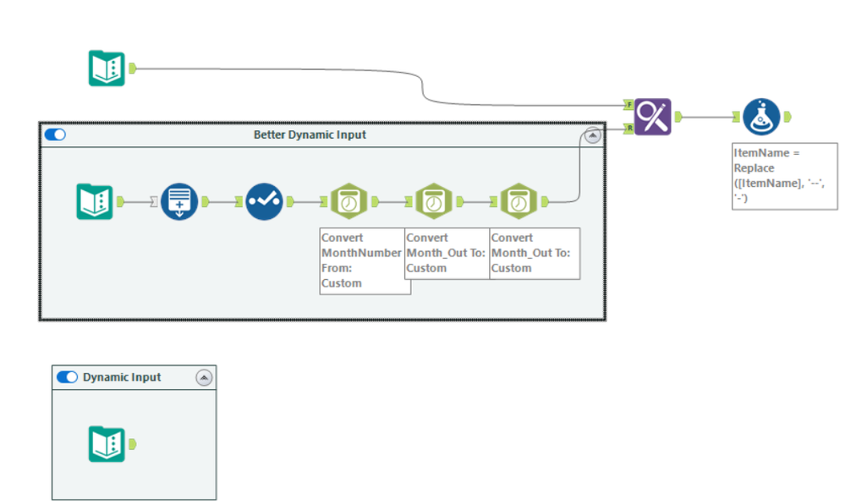Click the Select tool's output anchor

coord(290,201)
